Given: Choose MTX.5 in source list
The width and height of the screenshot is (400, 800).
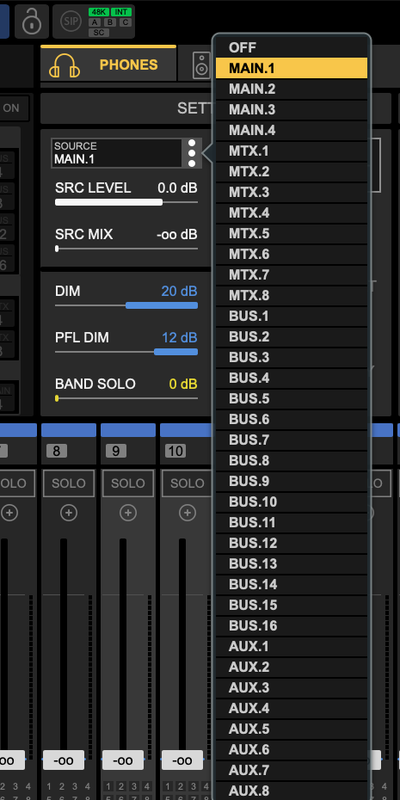Looking at the screenshot, I should [291, 233].
